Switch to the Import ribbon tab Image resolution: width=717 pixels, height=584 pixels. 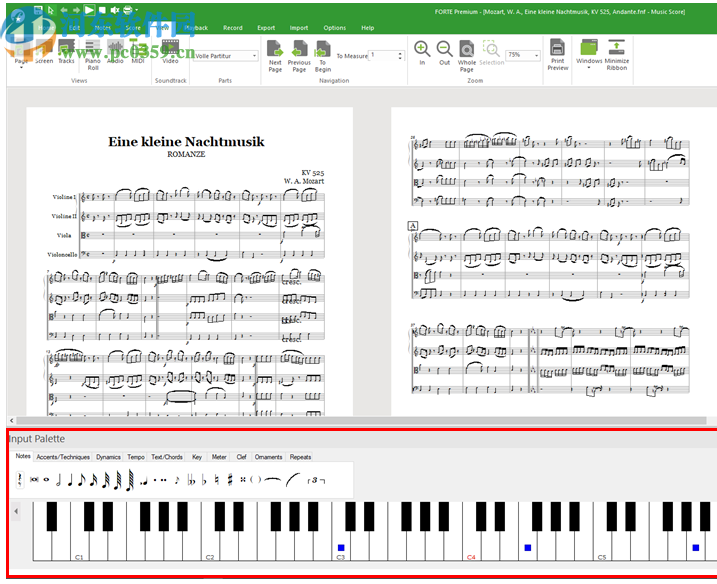[299, 28]
